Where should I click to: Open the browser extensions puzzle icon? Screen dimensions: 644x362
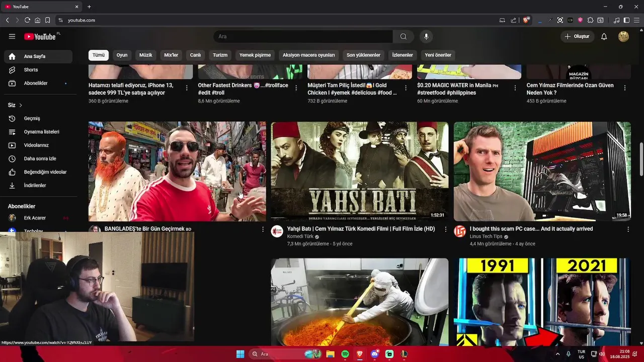590,20
